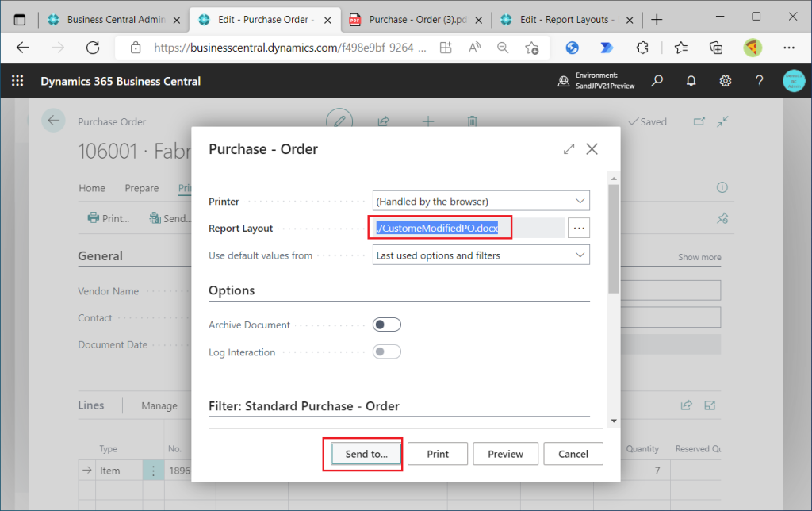Click the Preview button
The height and width of the screenshot is (511, 812).
click(505, 454)
